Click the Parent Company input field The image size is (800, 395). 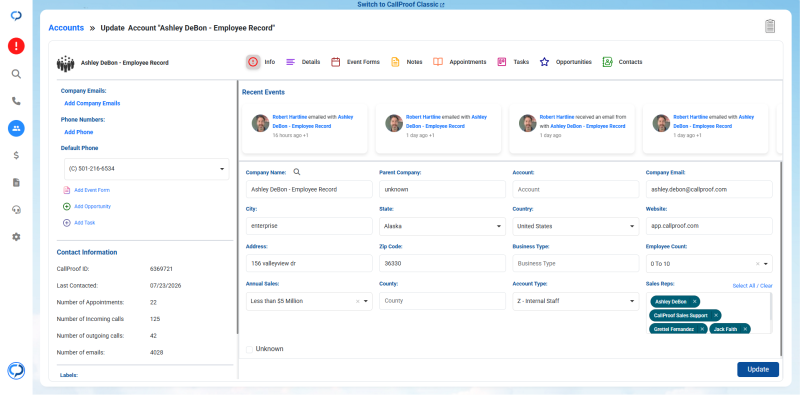(442, 189)
